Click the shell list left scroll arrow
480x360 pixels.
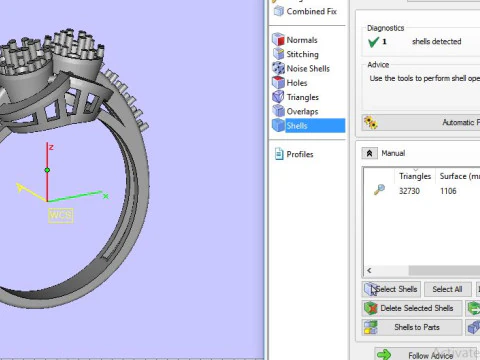369,270
